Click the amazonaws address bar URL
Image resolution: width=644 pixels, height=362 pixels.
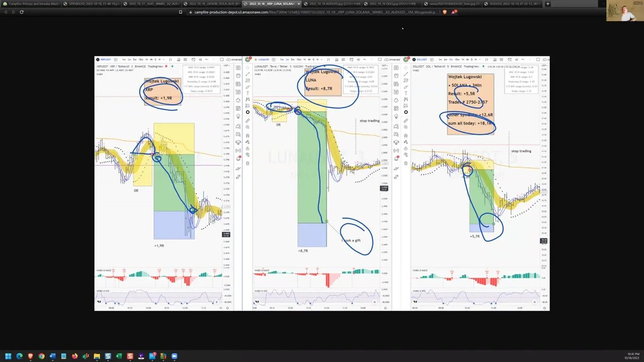pos(315,12)
